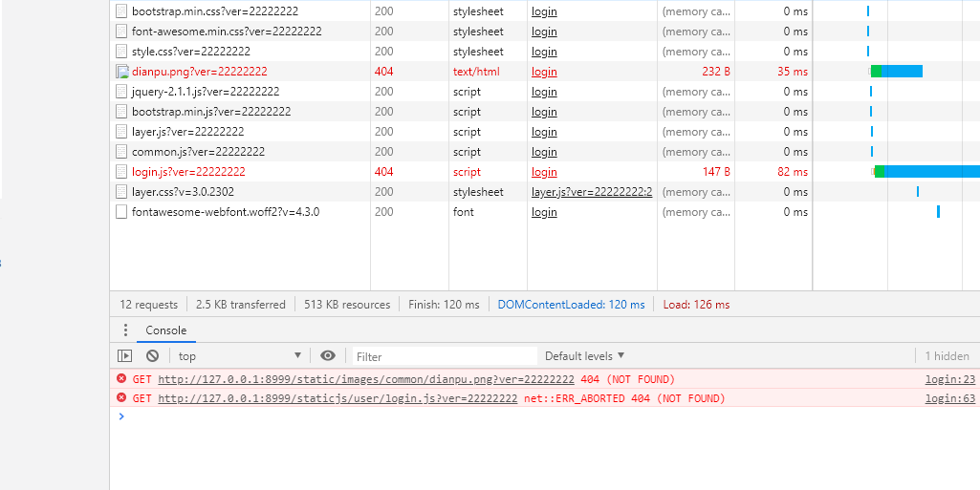Image resolution: width=980 pixels, height=490 pixels.
Task: Click file icon next to layer.js
Action: pyautogui.click(x=121, y=132)
